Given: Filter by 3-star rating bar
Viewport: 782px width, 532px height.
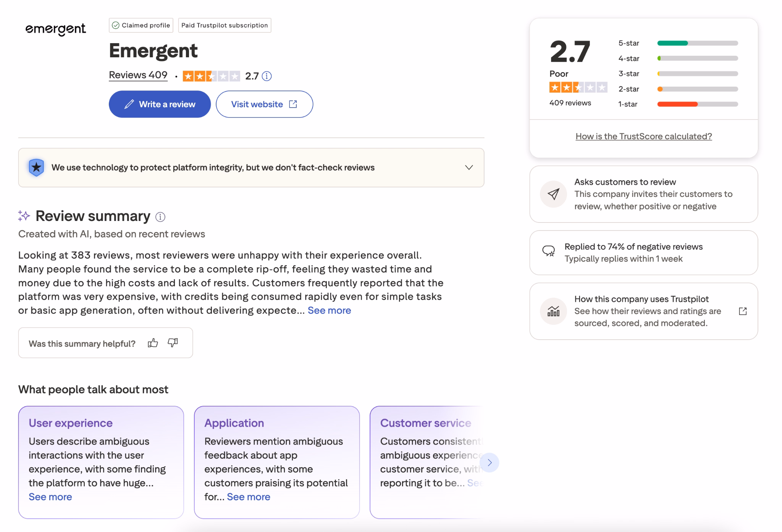Looking at the screenshot, I should tap(698, 74).
